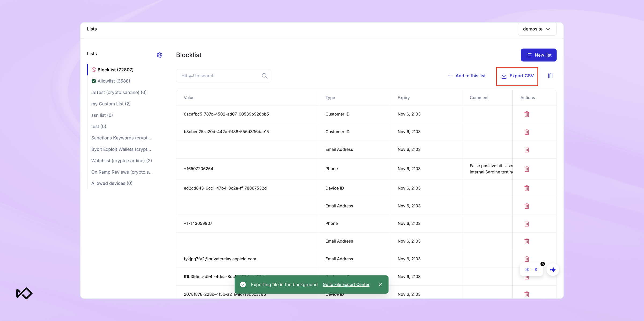Click value 6acafbc5-787c-4502-ad07-60539b926bb5

point(226,114)
